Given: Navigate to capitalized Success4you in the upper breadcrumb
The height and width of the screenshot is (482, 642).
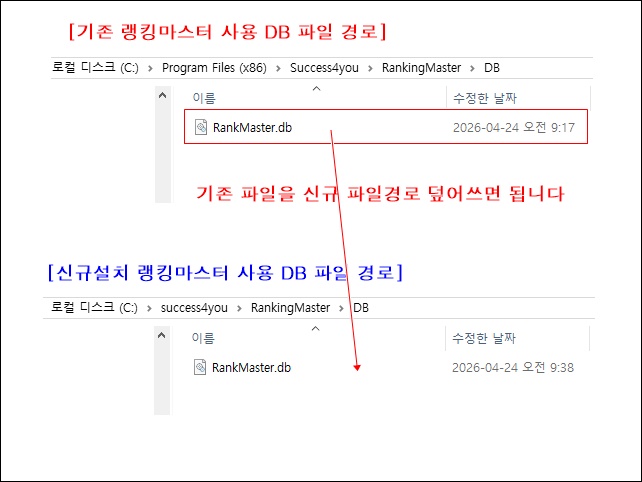Looking at the screenshot, I should 331,68.
